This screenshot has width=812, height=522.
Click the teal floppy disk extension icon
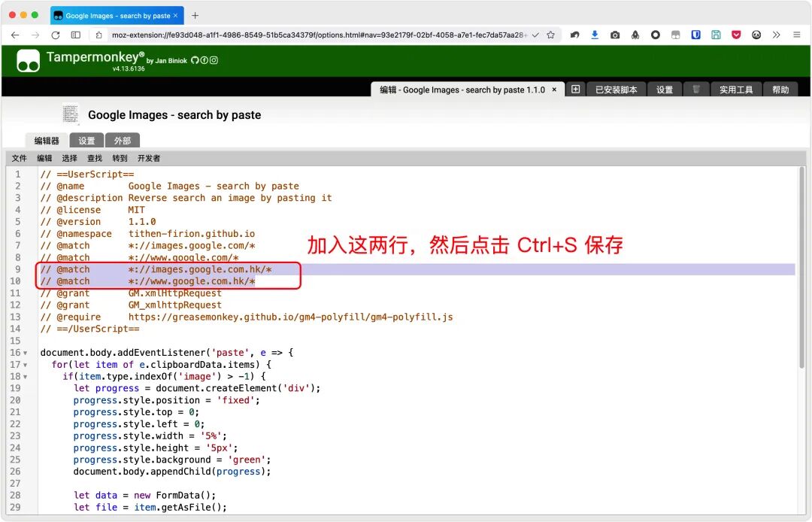click(716, 35)
